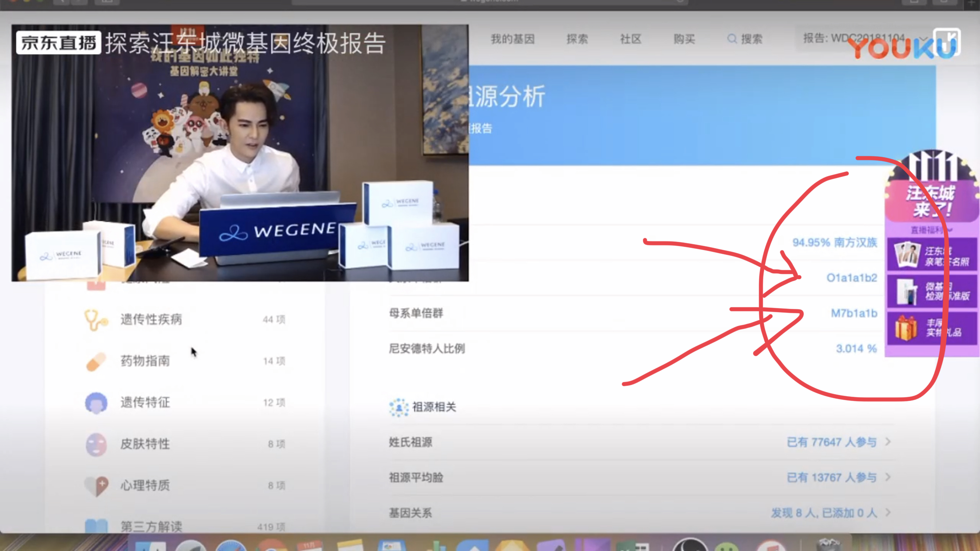Click the 尼安德特人比例 row label
This screenshot has width=980, height=551.
(x=427, y=349)
